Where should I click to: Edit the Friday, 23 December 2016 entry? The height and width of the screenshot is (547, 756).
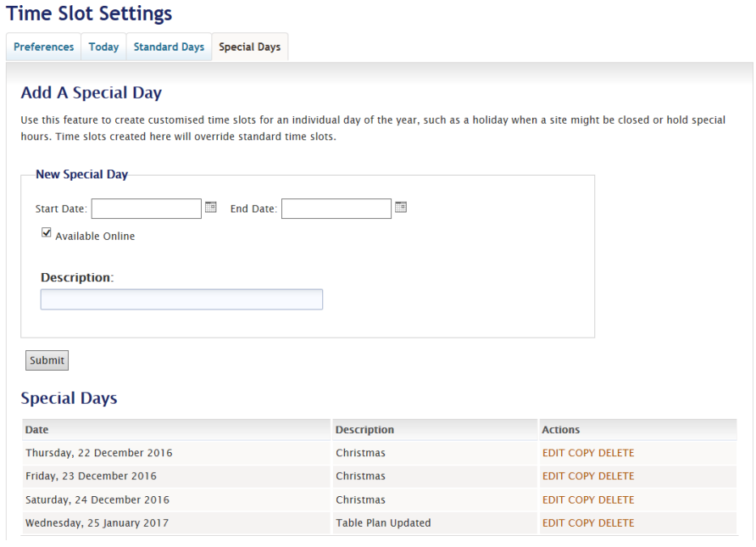pyautogui.click(x=553, y=477)
